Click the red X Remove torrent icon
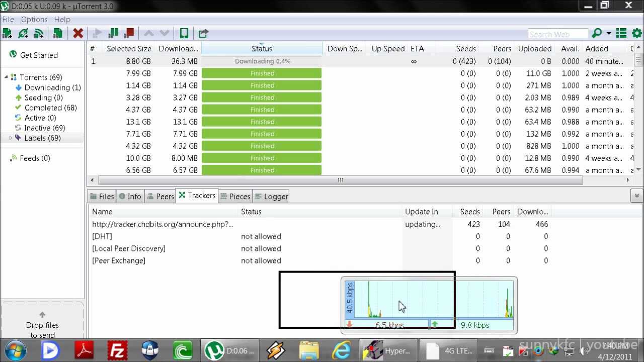The height and width of the screenshot is (362, 644). point(78,33)
